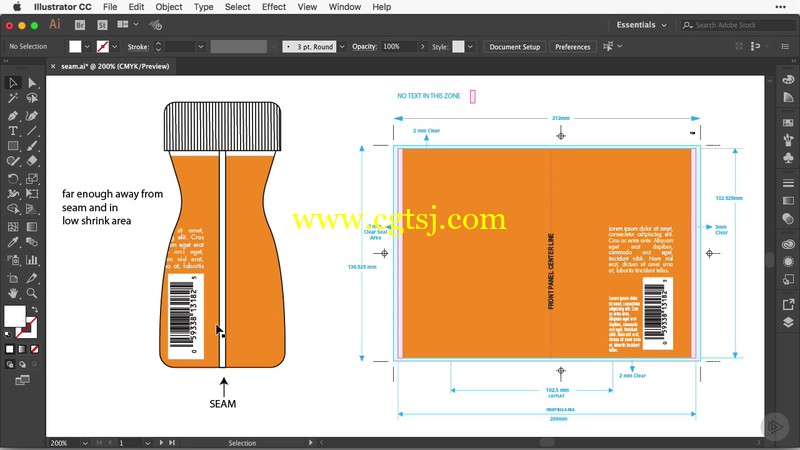Activate the Zoom tool
The width and height of the screenshot is (800, 450).
tap(32, 293)
